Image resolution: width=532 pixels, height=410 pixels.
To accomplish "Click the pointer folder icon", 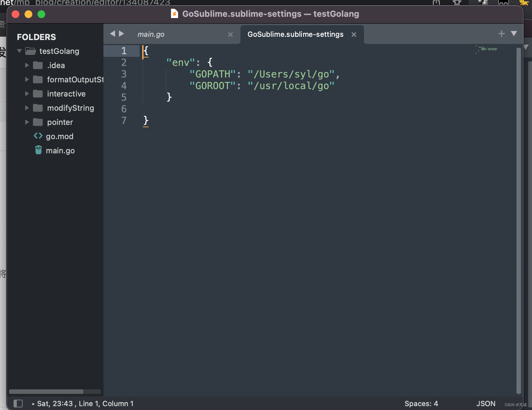I will pos(37,122).
